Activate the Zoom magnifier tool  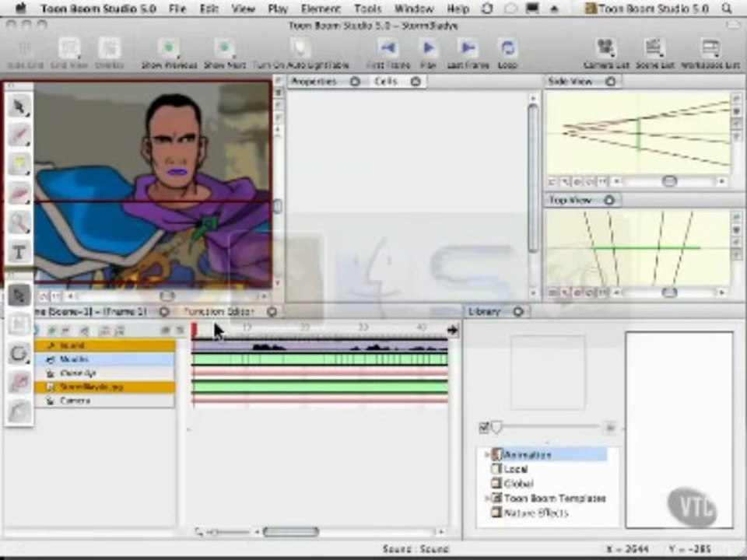pyautogui.click(x=19, y=223)
